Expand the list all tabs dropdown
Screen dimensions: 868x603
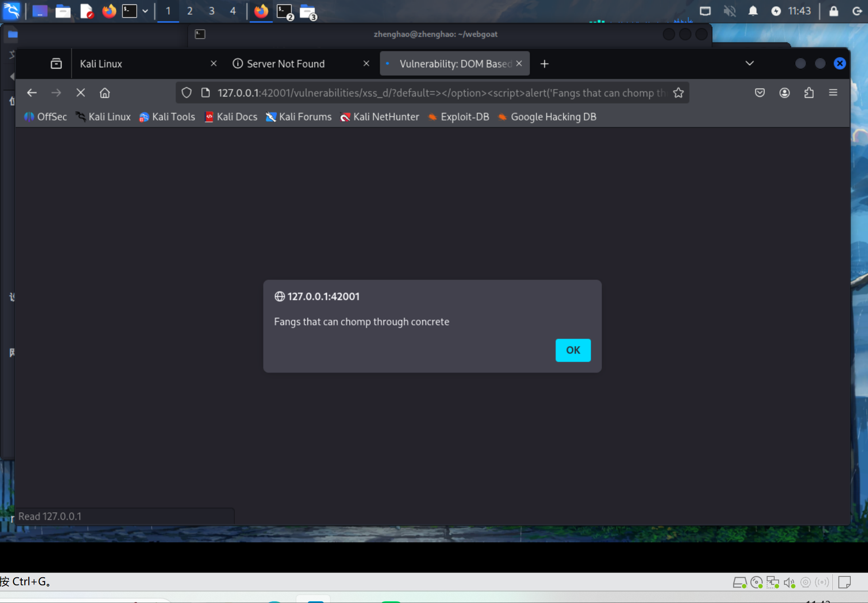[x=749, y=63]
